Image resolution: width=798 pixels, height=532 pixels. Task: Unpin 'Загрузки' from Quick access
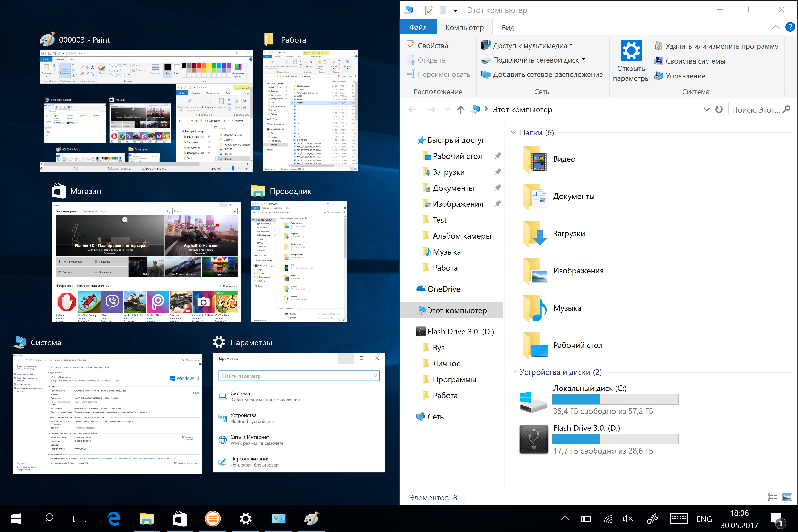point(497,172)
